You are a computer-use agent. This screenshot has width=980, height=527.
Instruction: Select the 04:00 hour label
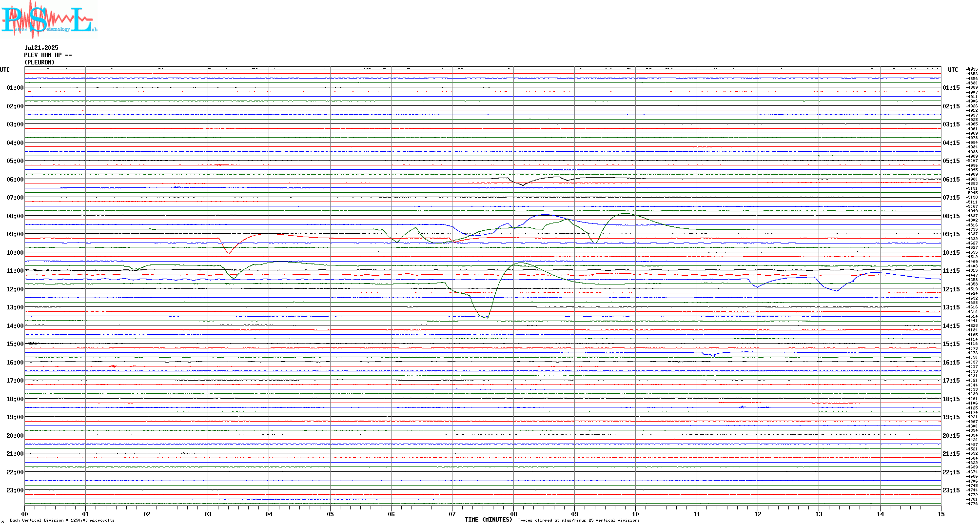click(15, 143)
